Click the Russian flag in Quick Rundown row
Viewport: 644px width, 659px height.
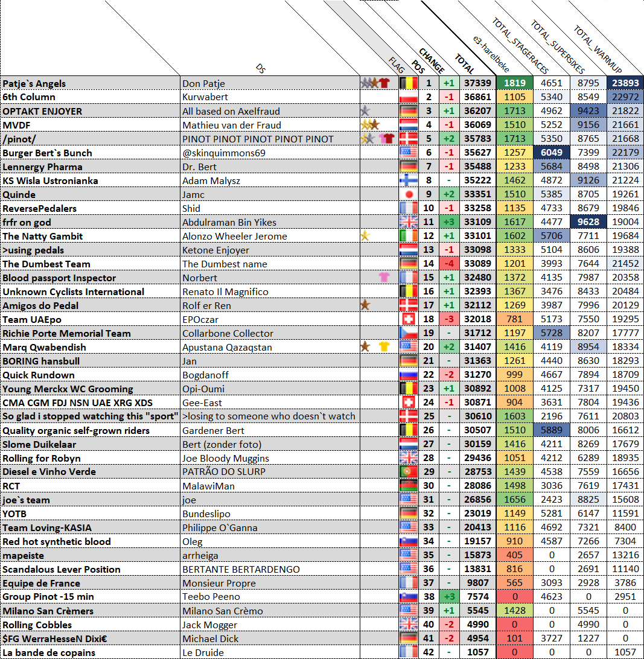tap(408, 375)
